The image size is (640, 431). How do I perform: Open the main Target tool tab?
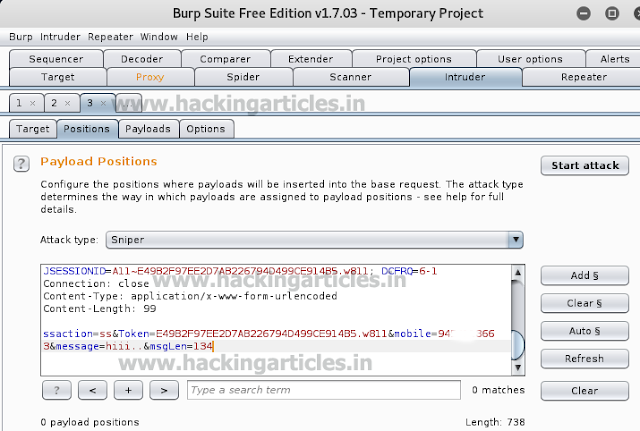point(58,77)
